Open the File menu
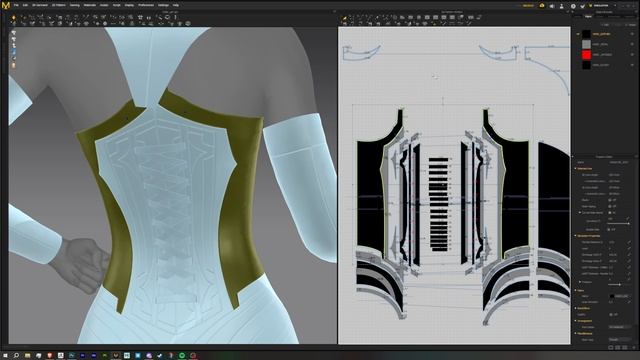 click(16, 5)
